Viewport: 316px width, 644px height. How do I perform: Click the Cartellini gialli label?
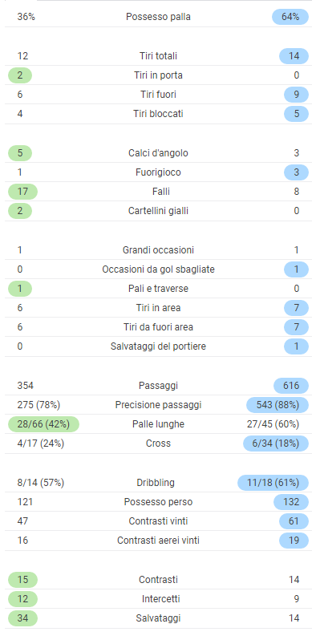click(158, 211)
